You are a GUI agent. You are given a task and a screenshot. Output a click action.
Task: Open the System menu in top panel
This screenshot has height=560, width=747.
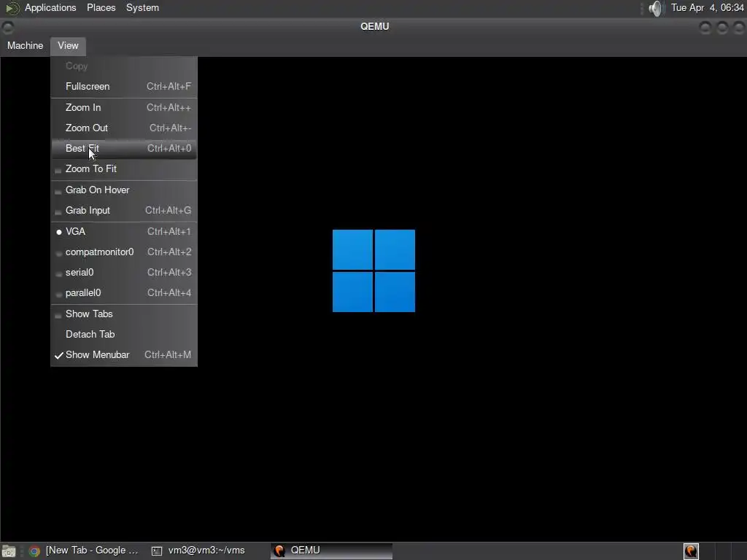142,7
